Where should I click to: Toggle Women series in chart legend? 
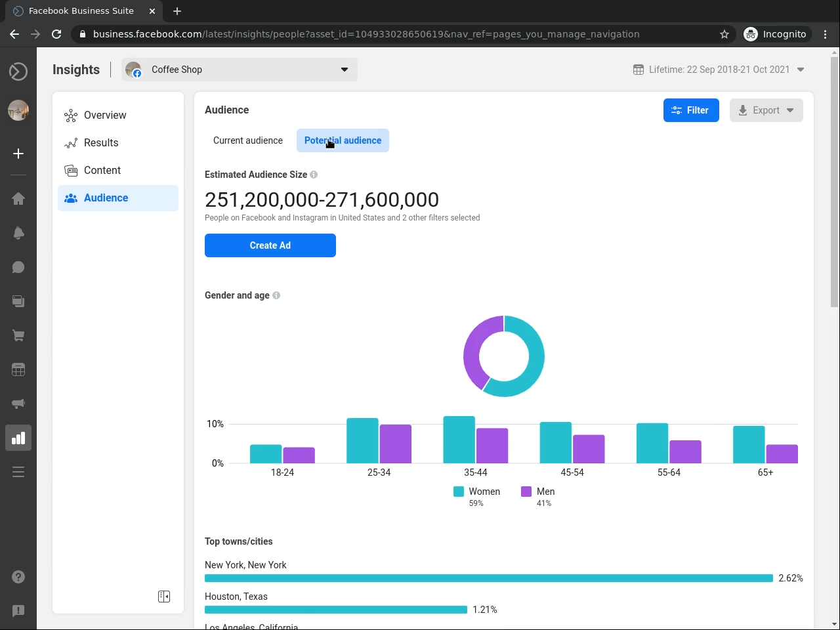[x=477, y=492]
